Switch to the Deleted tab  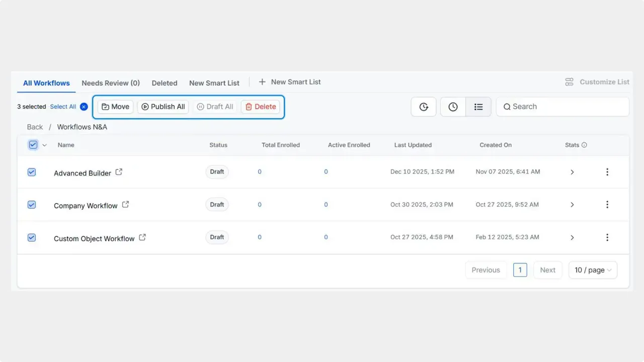coord(165,83)
